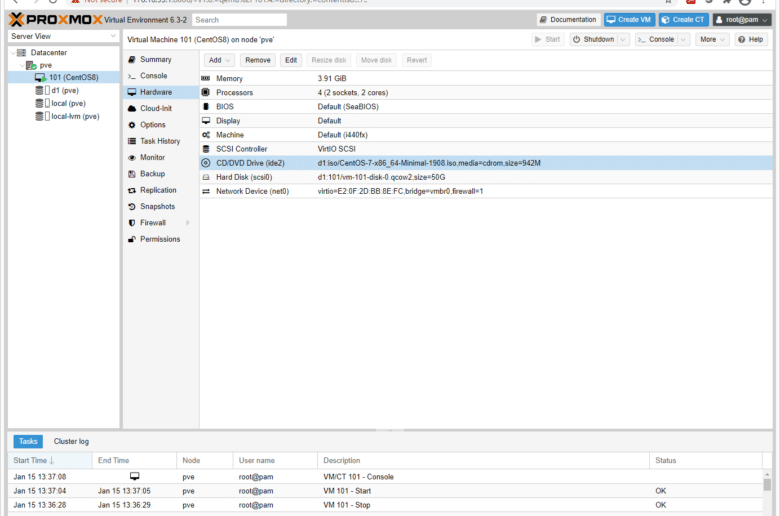Click the Datacenter server icon in tree
The height and width of the screenshot is (516, 780).
(x=21, y=53)
